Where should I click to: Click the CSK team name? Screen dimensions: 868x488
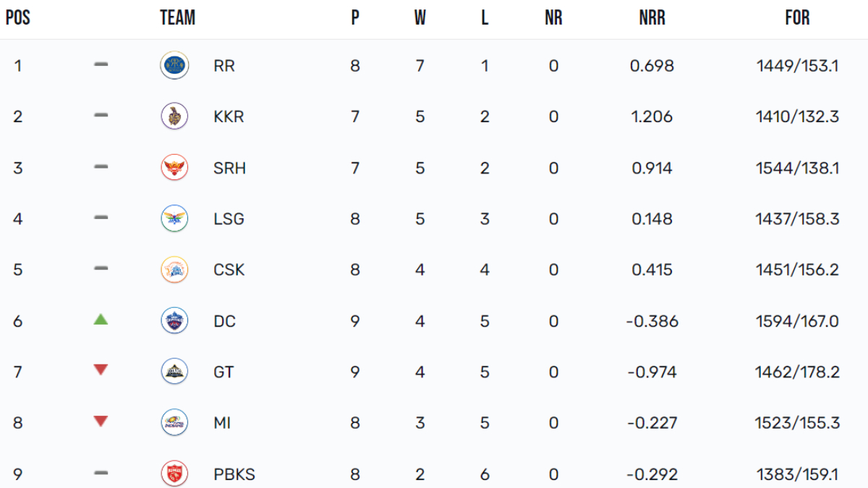coord(229,270)
